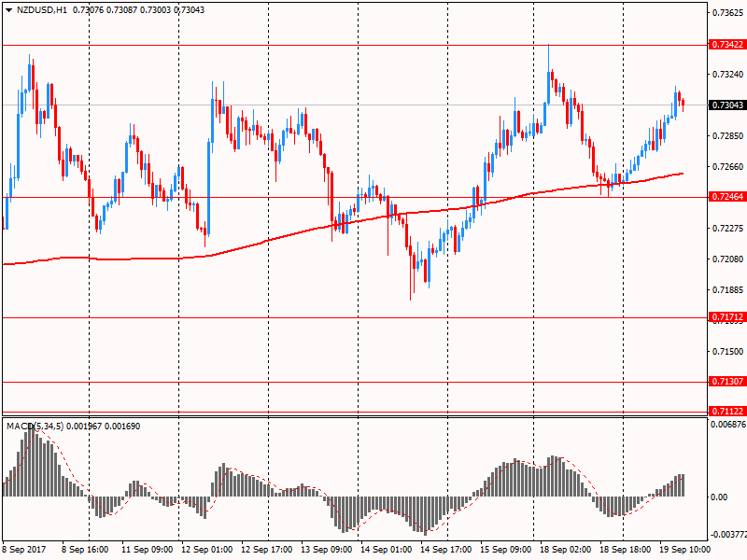Click the 14 Sep 01:00 time label
The image size is (747, 560).
pyautogui.click(x=387, y=550)
